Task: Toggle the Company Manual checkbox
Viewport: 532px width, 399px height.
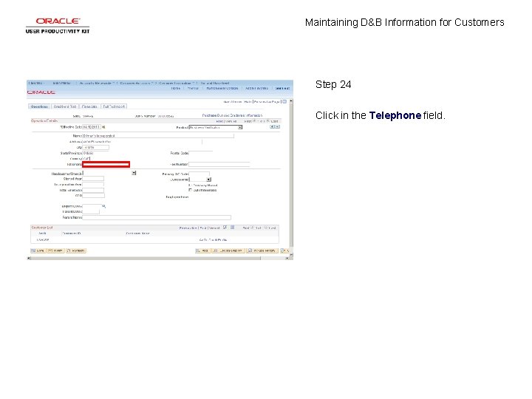Action: tap(190, 185)
